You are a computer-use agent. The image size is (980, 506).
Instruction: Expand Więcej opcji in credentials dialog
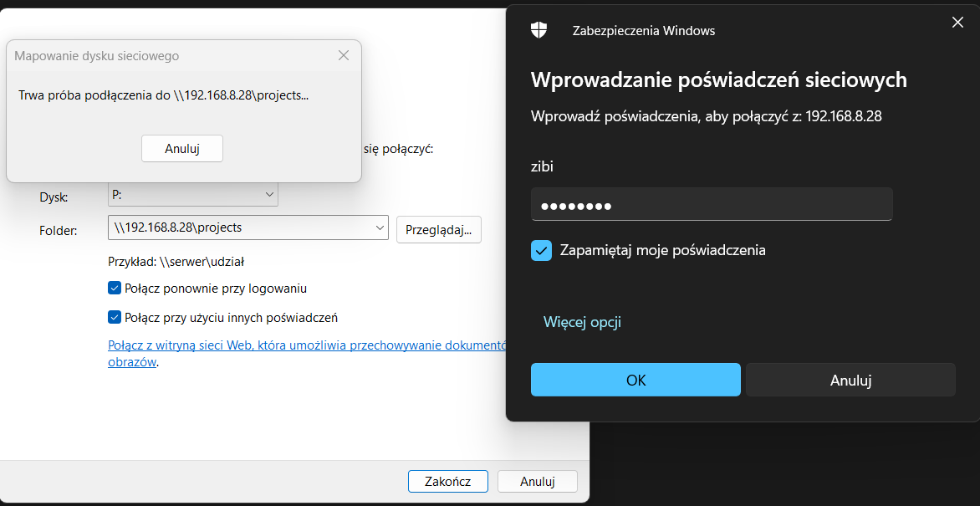582,322
